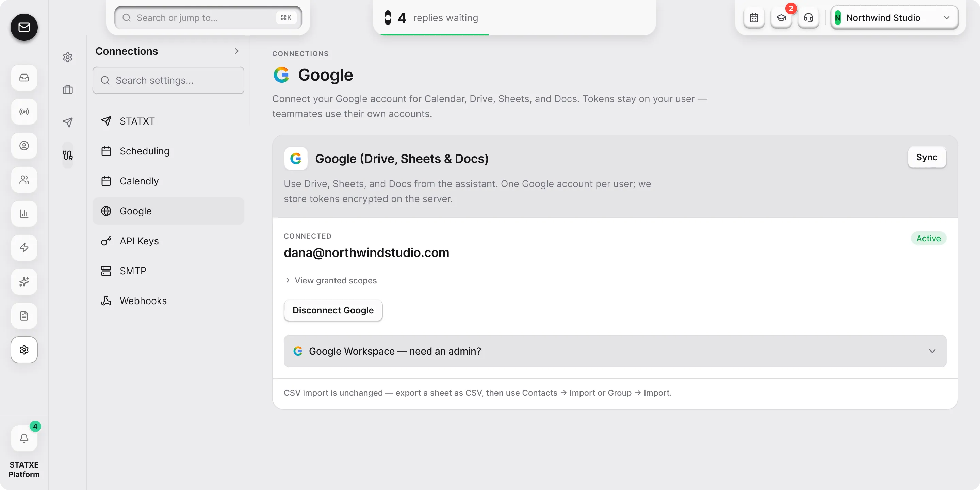
Task: Select API Keys in connections list
Action: pos(168,241)
